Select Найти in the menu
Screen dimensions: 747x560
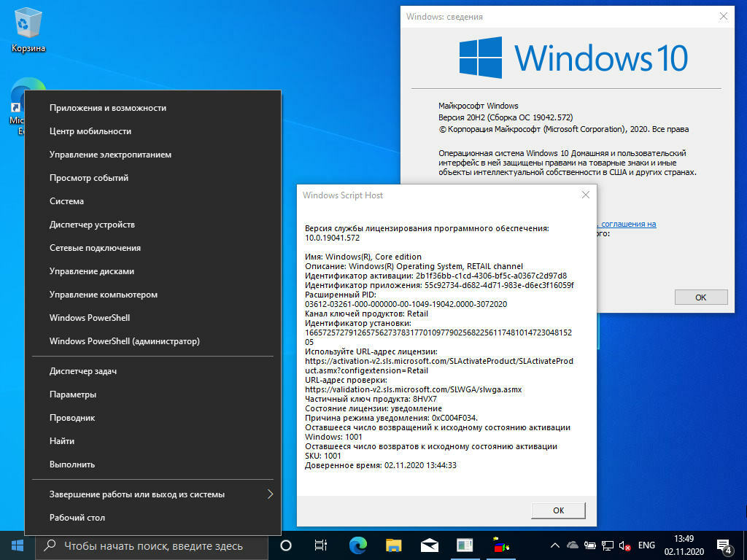click(153, 441)
